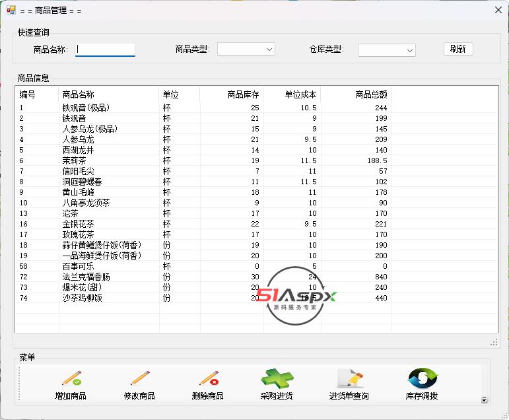Click the ID cell 58
Image resolution: width=509 pixels, height=420 pixels.
[x=23, y=266]
